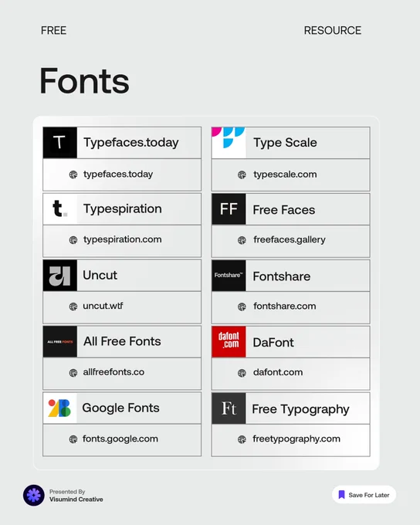Viewport: 420px width, 525px height.
Task: Open the dafont.com link
Action: [x=278, y=372]
